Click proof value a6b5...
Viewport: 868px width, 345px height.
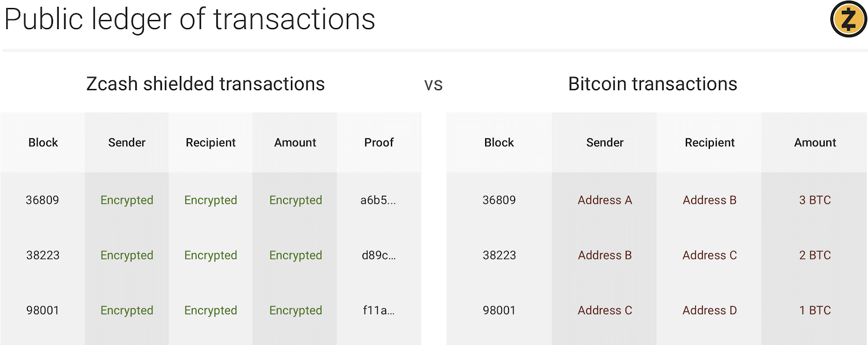(x=378, y=200)
